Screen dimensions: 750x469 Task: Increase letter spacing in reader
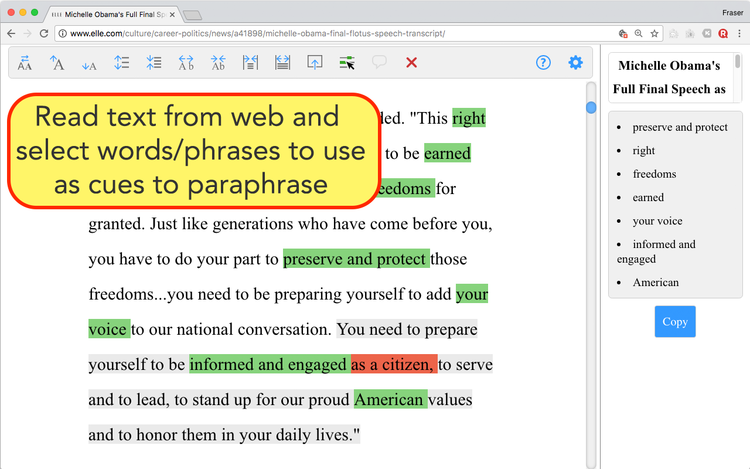point(186,63)
